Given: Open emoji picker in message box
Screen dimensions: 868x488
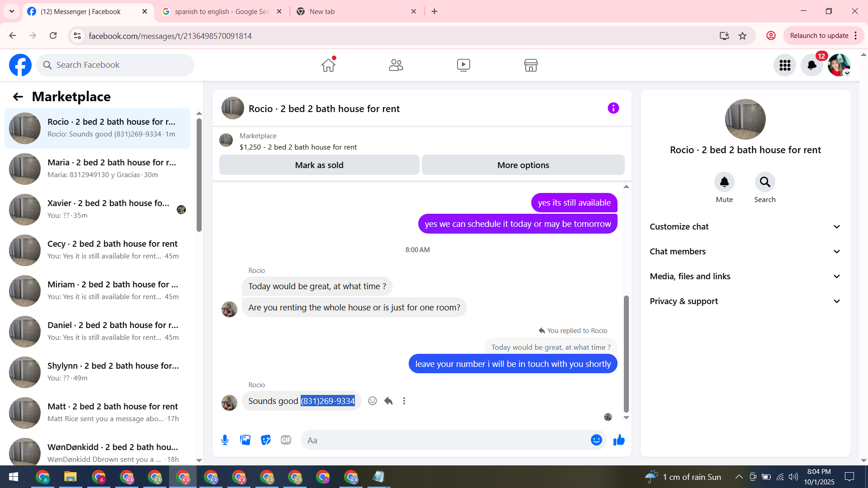Looking at the screenshot, I should [x=596, y=440].
